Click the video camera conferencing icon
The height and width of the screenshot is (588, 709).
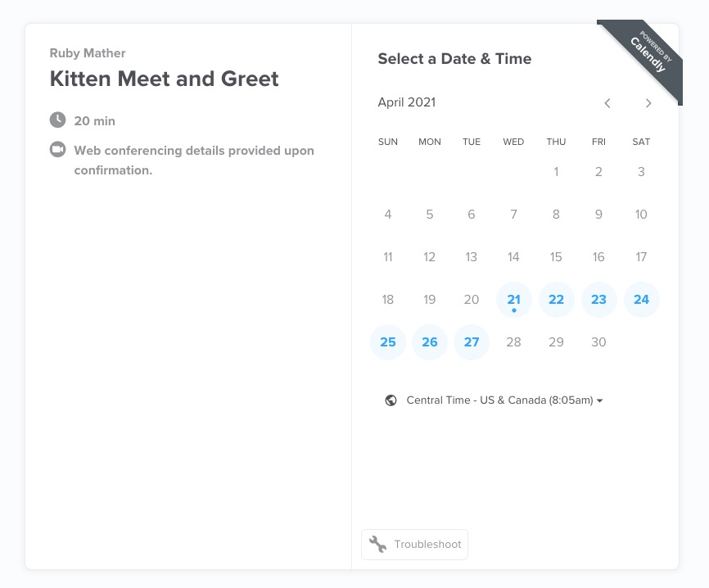[x=57, y=150]
